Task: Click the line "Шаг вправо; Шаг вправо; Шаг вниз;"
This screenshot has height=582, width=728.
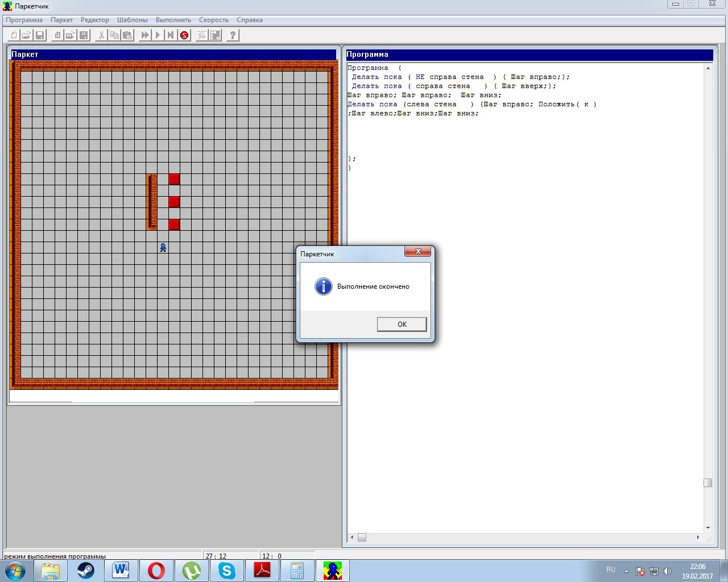Action: (424, 95)
